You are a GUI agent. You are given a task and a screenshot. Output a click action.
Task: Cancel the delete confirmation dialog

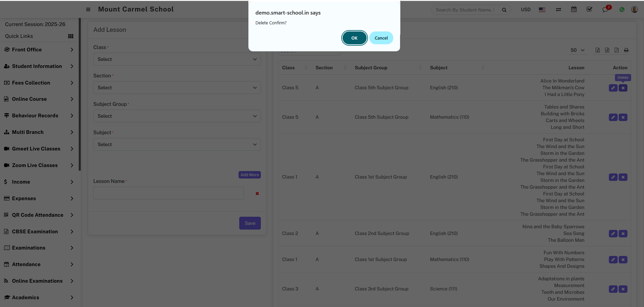click(381, 38)
